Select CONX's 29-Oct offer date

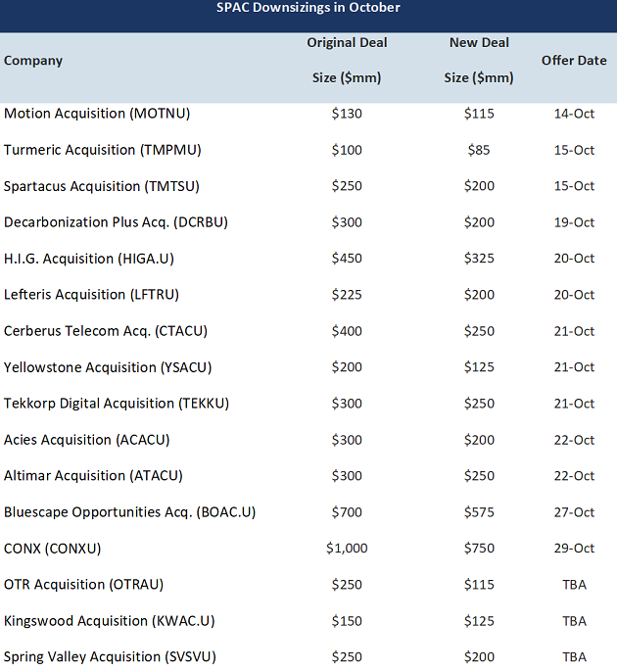click(574, 549)
